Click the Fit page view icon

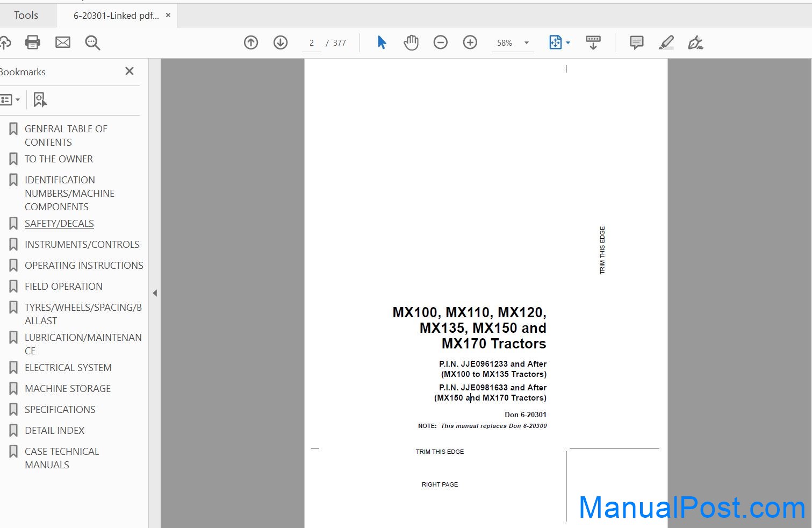coord(555,42)
